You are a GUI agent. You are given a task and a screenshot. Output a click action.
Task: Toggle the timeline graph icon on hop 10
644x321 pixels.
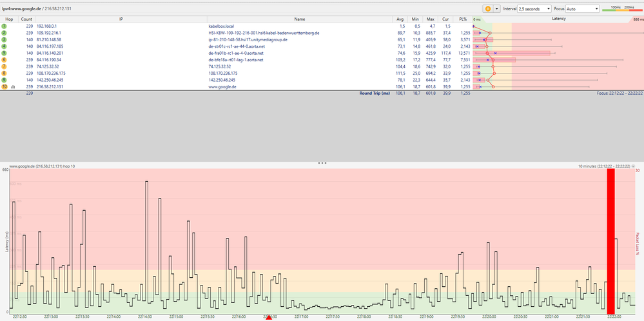click(12, 86)
